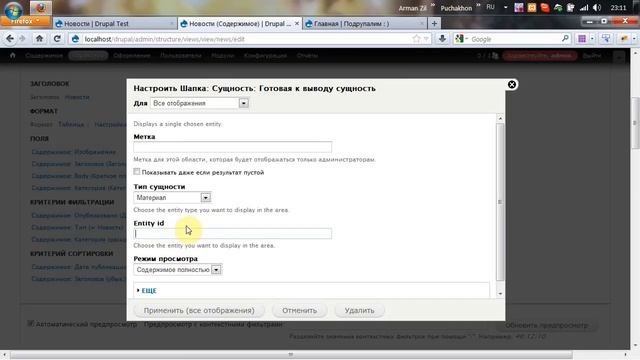Screen dimensions: 640x360
Task: Open Модули in admin menu
Action: [222, 56]
